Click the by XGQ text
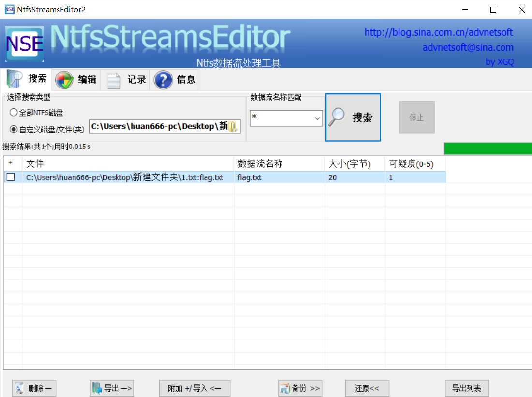532x397 pixels. (500, 62)
